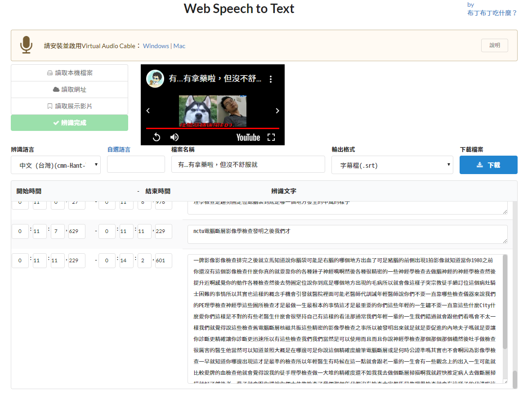Click the microphone icon
This screenshot has width=532, height=399.
[x=26, y=45]
